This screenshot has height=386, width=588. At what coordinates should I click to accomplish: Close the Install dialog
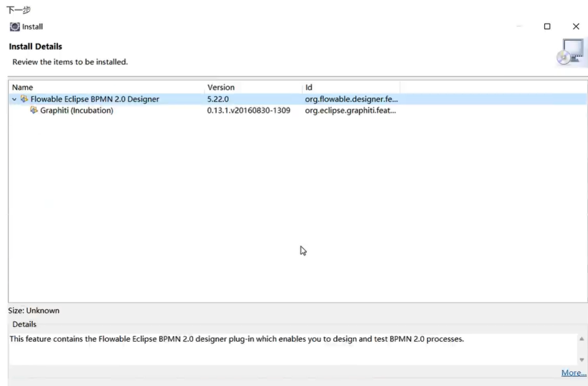(576, 26)
